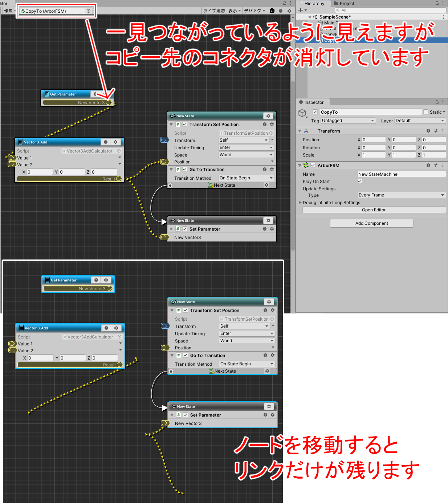448x503 pixels.
Task: Click the help icon in the graph toolbar
Action: 281,11
